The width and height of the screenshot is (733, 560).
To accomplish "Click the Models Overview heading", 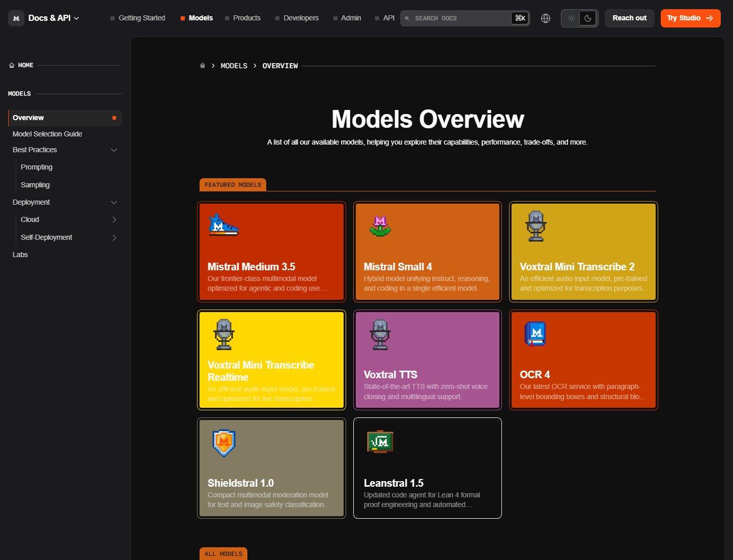I will pyautogui.click(x=428, y=120).
